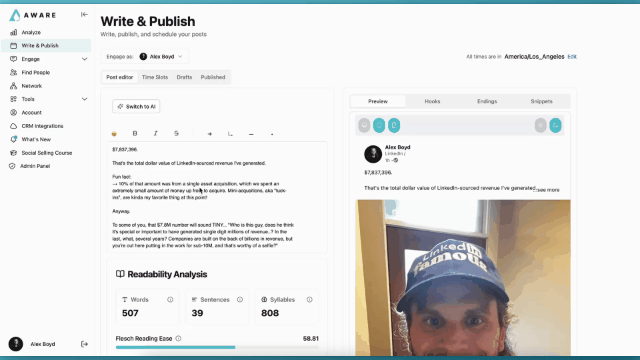The height and width of the screenshot is (360, 640).
Task: Expand the Tools menu chevron
Action: [x=84, y=99]
